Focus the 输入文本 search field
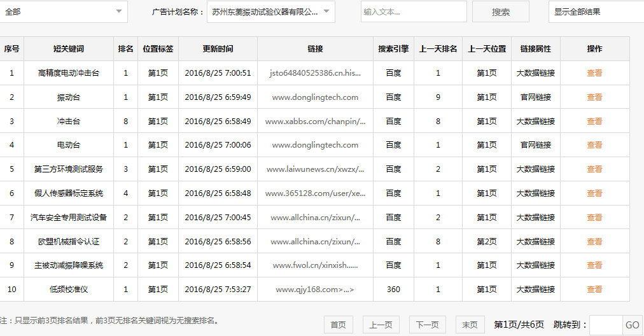The width and height of the screenshot is (644, 336). (414, 12)
